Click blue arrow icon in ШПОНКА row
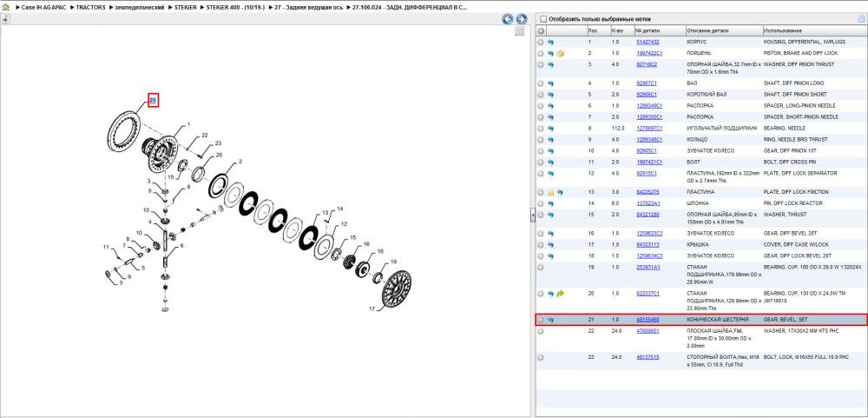 [x=551, y=203]
